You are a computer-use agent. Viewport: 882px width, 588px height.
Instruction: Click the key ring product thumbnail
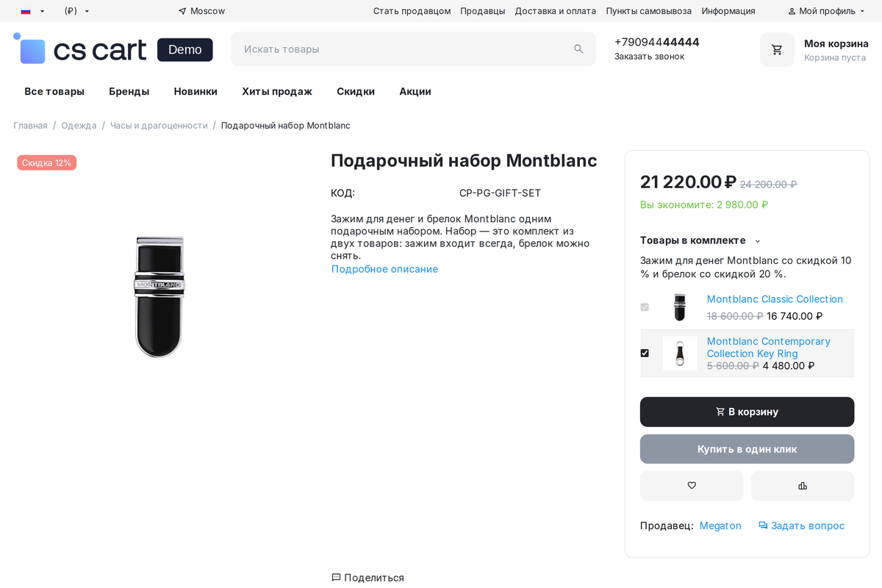[x=680, y=354]
